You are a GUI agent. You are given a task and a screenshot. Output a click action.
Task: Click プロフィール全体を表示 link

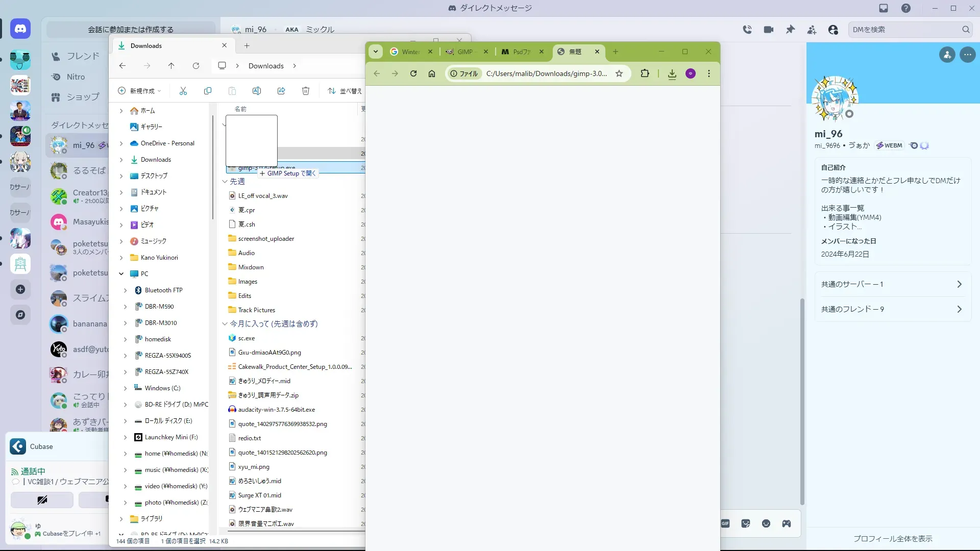coord(893,539)
